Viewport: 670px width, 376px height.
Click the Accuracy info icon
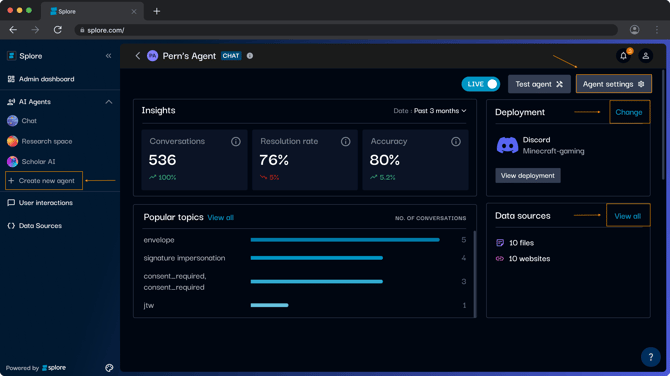point(456,141)
